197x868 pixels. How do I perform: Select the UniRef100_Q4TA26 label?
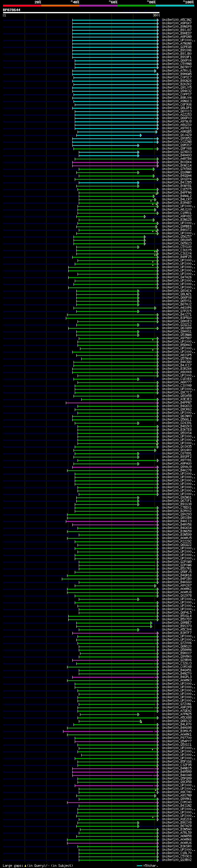[177, 277]
